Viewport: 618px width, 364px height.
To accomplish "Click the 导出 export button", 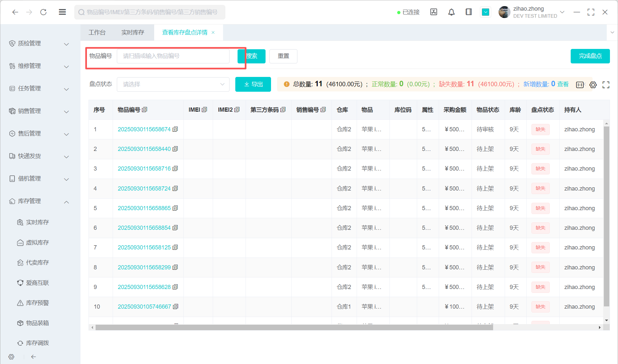I will [253, 84].
